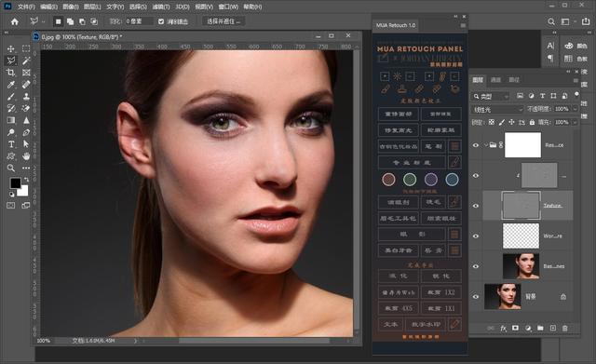Hide the Res...ce group layer

pyautogui.click(x=476, y=145)
